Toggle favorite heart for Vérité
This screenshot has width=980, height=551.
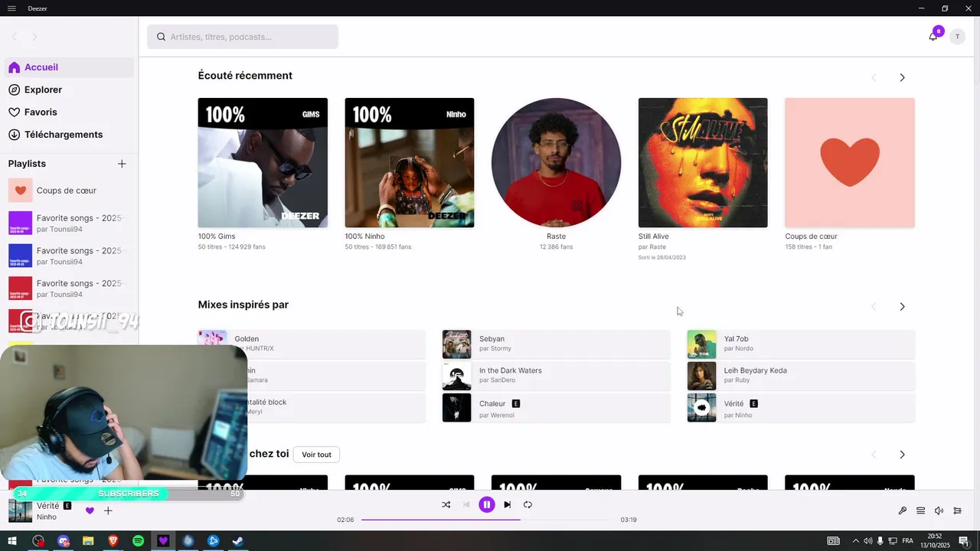[x=90, y=510]
